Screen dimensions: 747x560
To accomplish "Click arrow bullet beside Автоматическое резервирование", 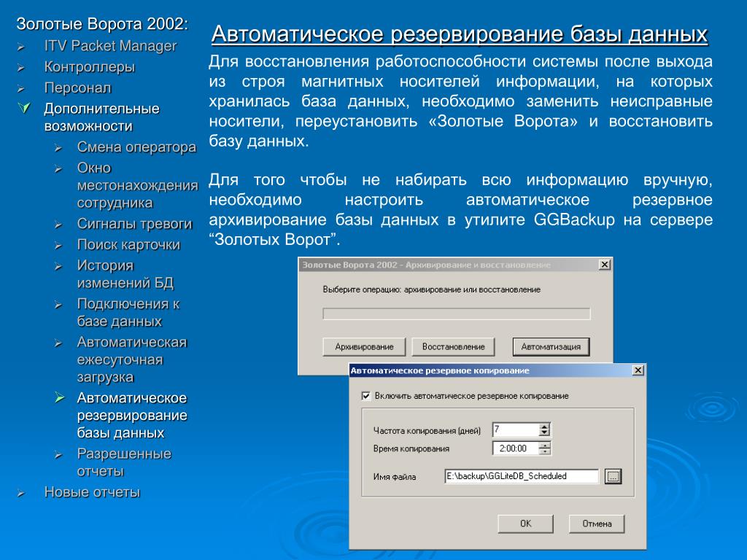I will pos(59,397).
